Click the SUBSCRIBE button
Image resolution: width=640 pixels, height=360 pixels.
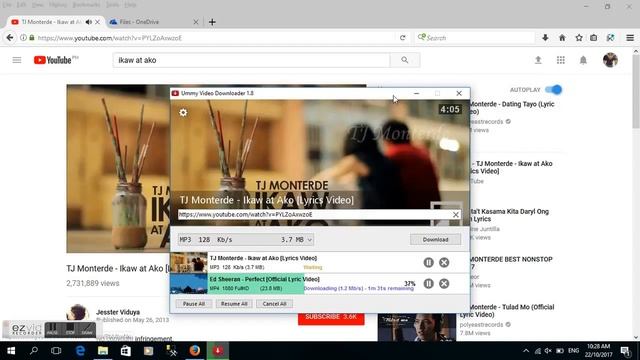click(331, 318)
